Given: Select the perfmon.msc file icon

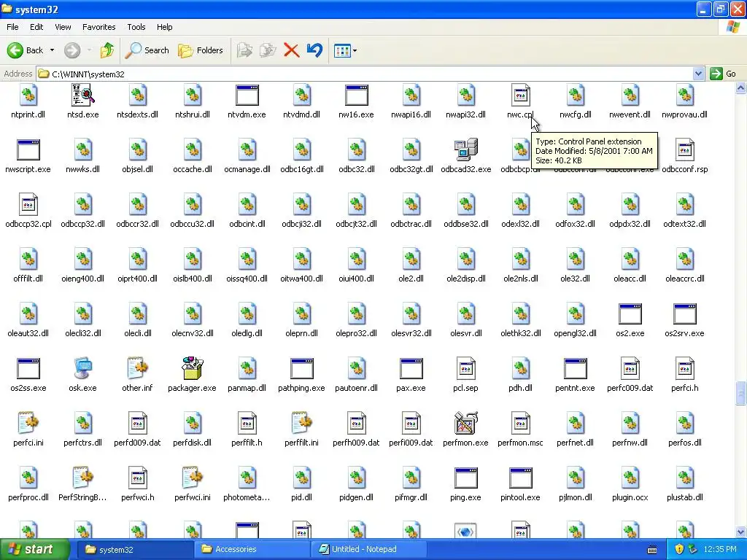Looking at the screenshot, I should pyautogui.click(x=520, y=423).
